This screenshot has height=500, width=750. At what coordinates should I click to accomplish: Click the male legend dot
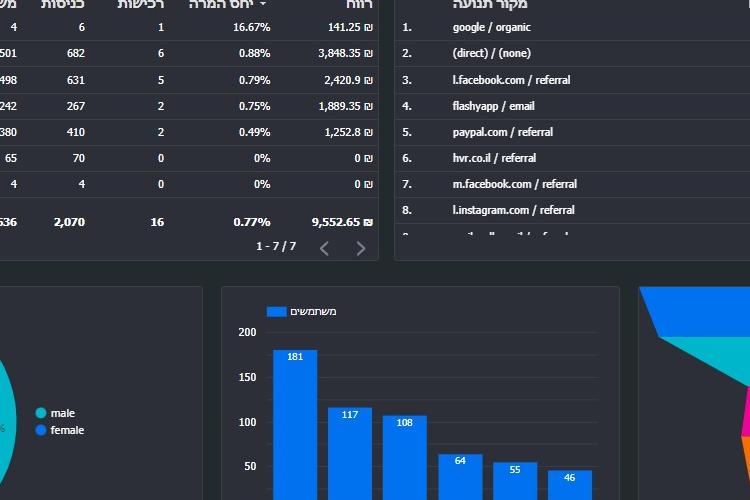pyautogui.click(x=41, y=413)
